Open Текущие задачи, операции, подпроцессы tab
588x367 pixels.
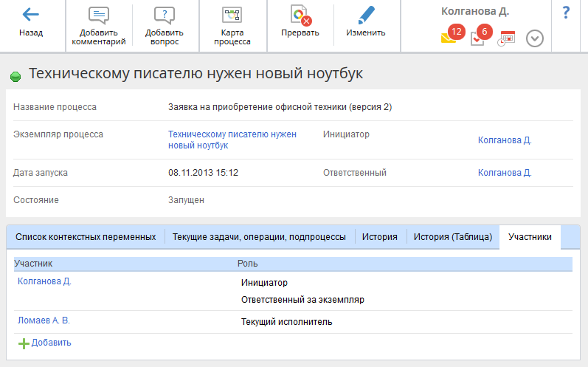[x=259, y=237]
